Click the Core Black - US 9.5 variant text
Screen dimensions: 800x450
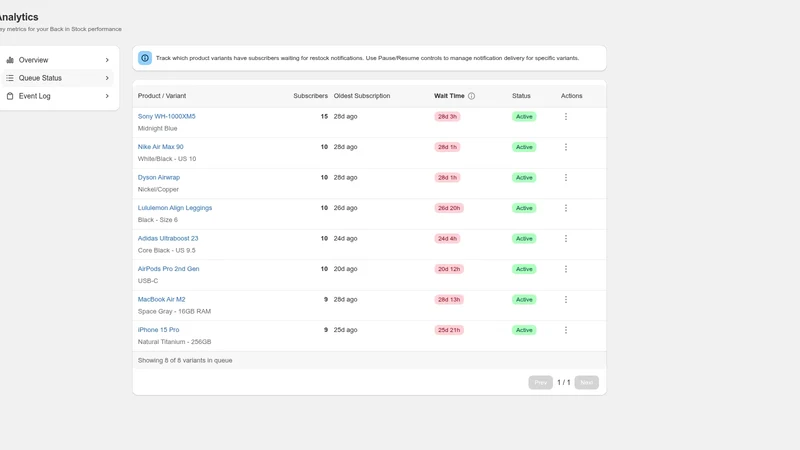tap(166, 251)
